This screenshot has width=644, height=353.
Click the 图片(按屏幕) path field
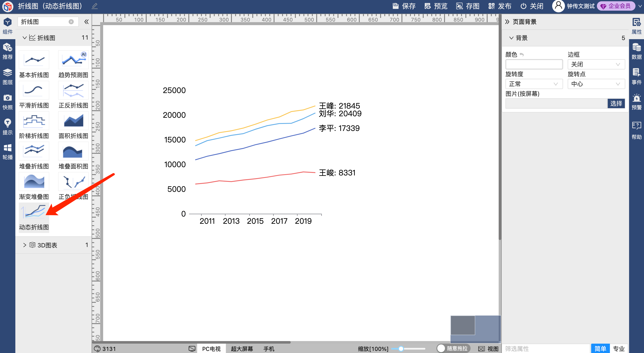pyautogui.click(x=556, y=103)
